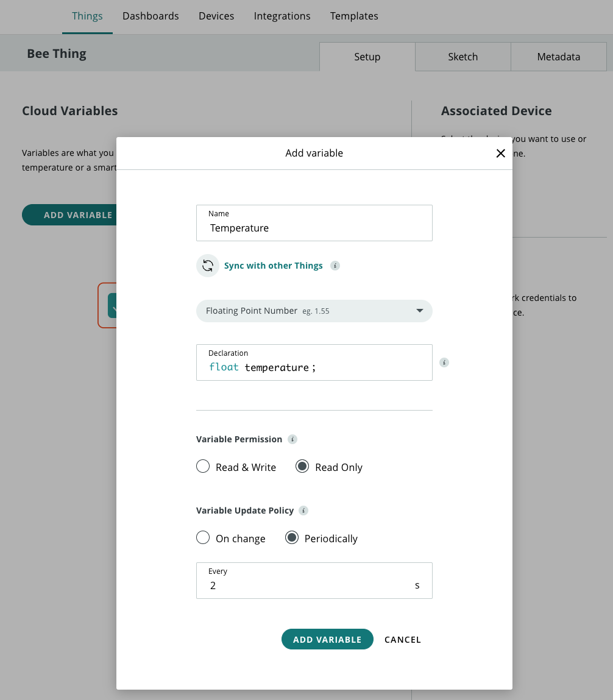Click info icon beside Variable Permission
Viewport: 613px width, 700px height.
pos(292,439)
